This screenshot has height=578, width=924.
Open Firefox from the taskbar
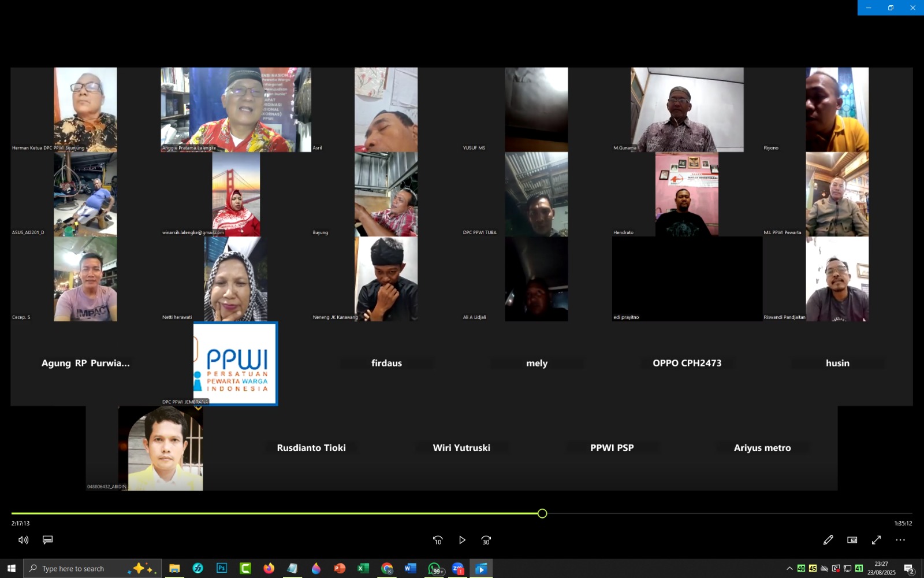[269, 569]
